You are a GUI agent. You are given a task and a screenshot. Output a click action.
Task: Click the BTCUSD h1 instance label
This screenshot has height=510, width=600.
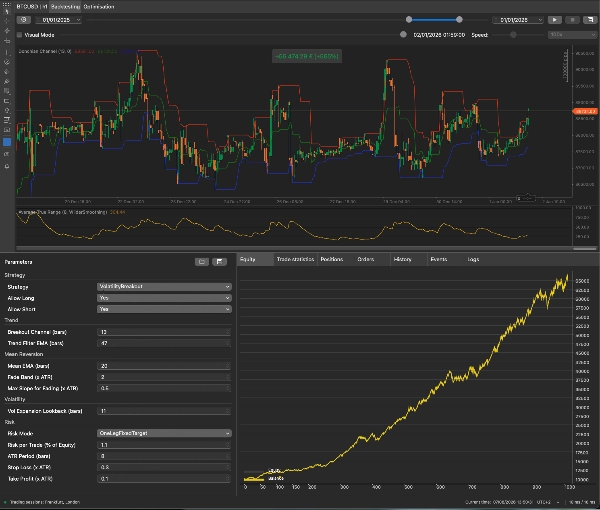tap(31, 7)
